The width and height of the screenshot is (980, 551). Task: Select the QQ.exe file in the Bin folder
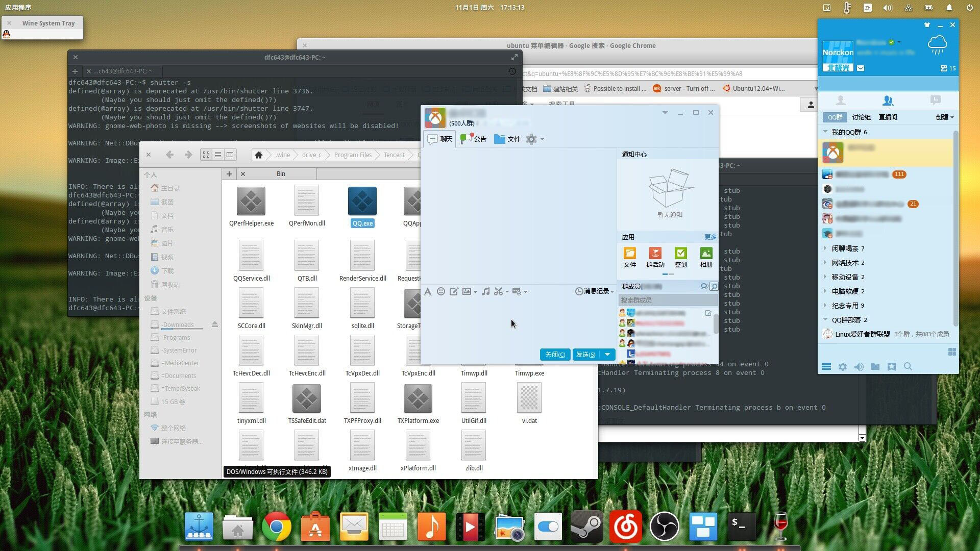pyautogui.click(x=362, y=207)
